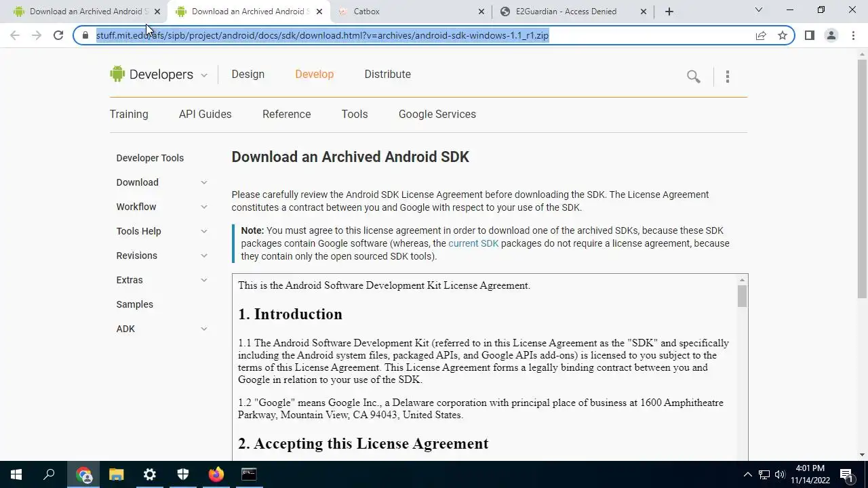Image resolution: width=868 pixels, height=488 pixels.
Task: Expand the Extras section chevron
Action: 203,280
